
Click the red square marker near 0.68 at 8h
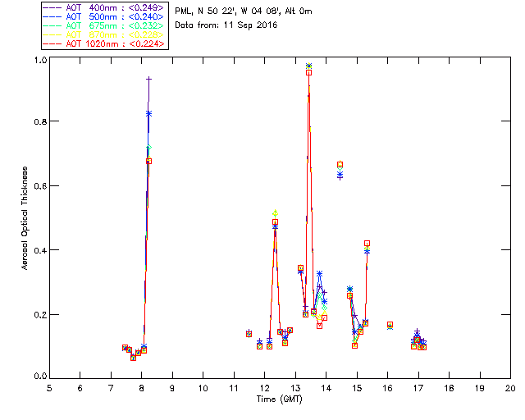[x=149, y=161]
